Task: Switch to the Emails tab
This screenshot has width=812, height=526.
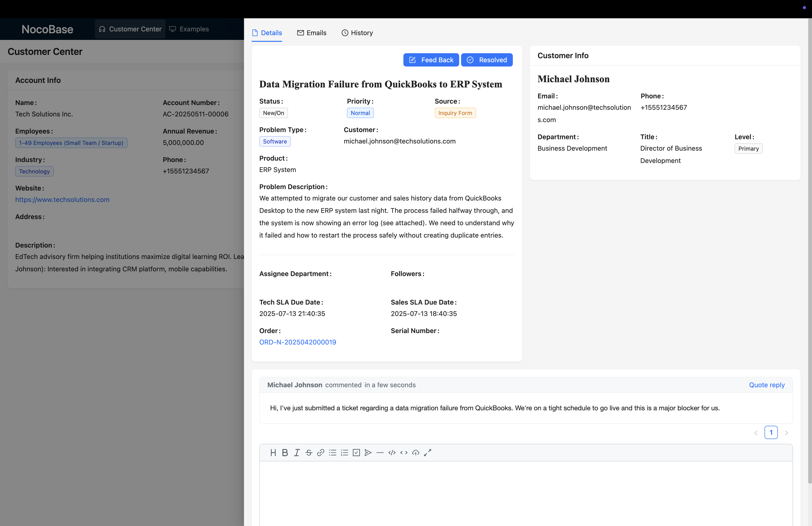Action: [x=312, y=33]
